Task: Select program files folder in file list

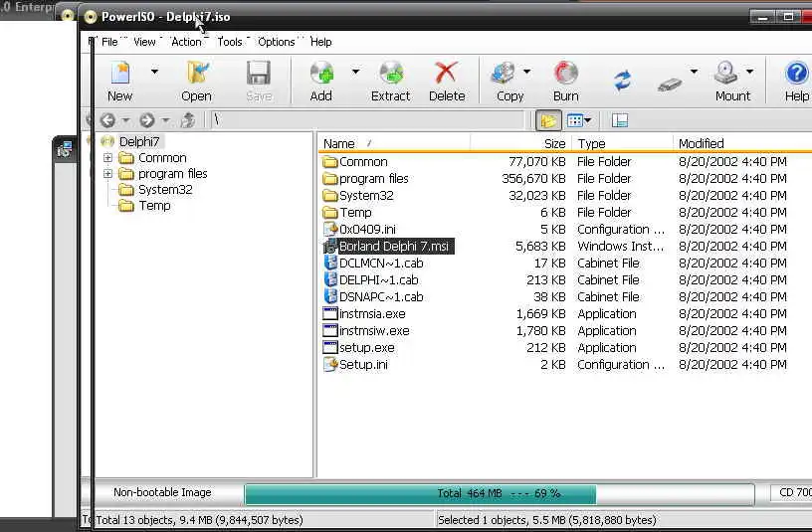Action: point(373,179)
